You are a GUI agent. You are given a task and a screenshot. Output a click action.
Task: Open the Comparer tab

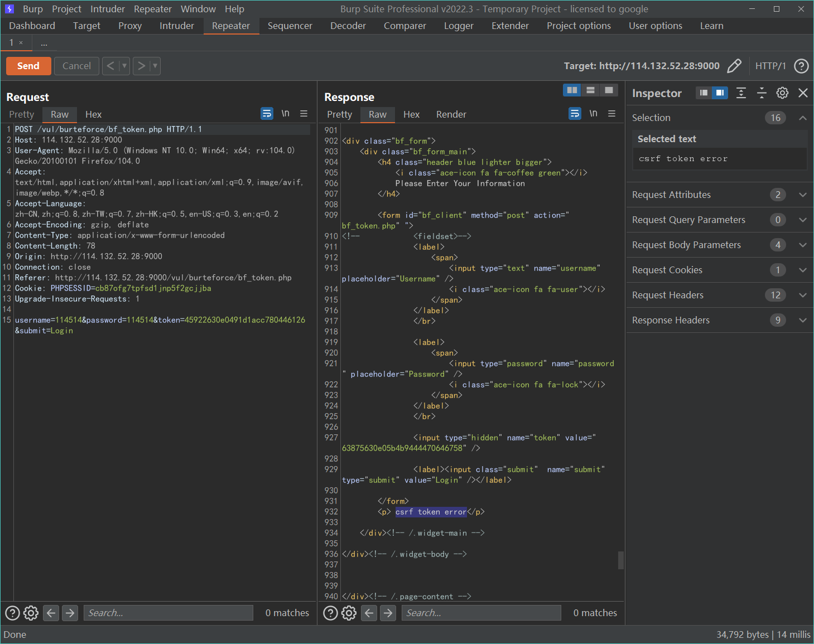tap(404, 26)
